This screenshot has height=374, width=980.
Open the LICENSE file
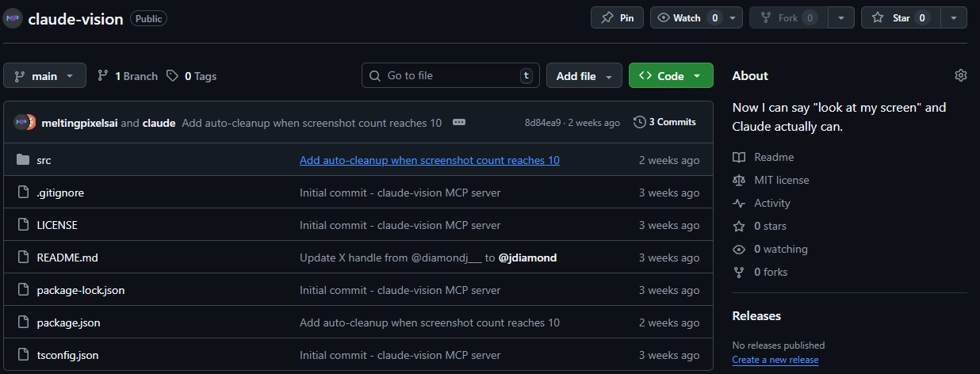57,225
